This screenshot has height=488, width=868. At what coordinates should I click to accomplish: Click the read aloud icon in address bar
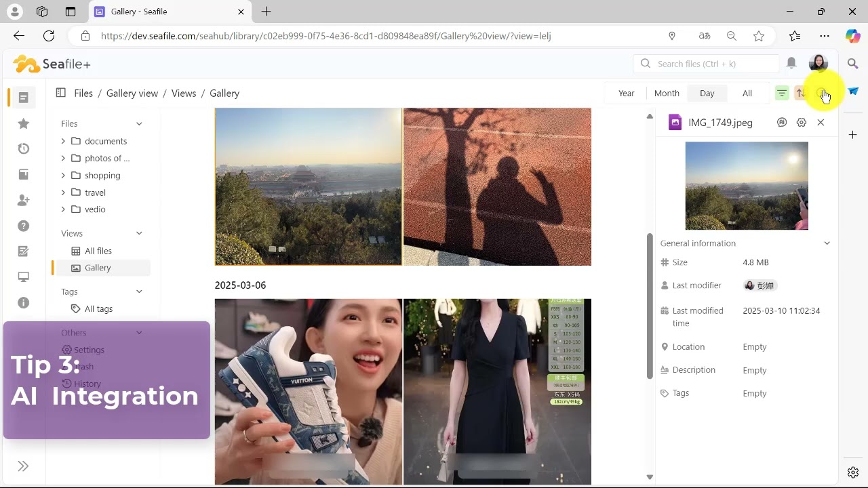tap(705, 36)
